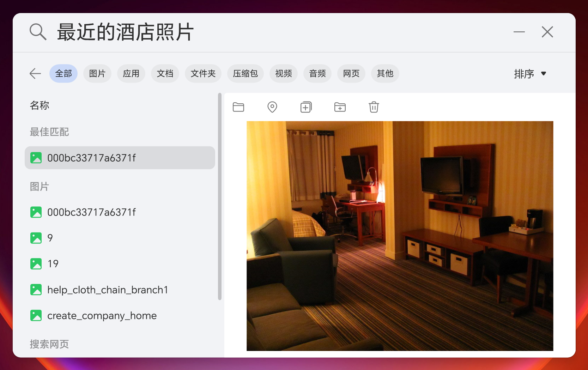Switch to the 音频 filter tab
Screen dimensions: 588x370
[317, 73]
